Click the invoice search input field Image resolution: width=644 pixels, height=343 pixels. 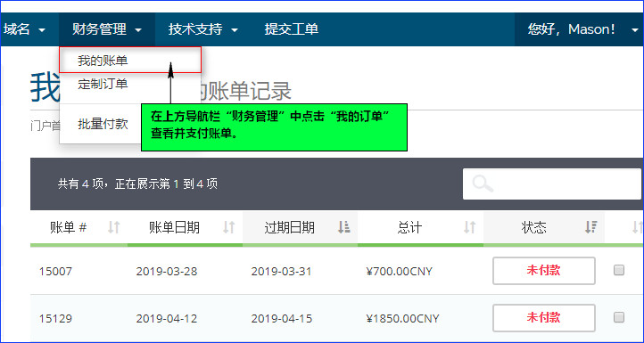tap(551, 184)
